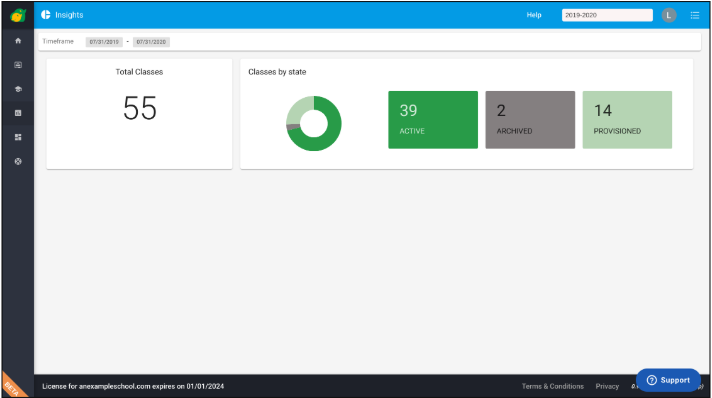Open the Help link in header
This screenshot has width=712, height=398.
[534, 15]
